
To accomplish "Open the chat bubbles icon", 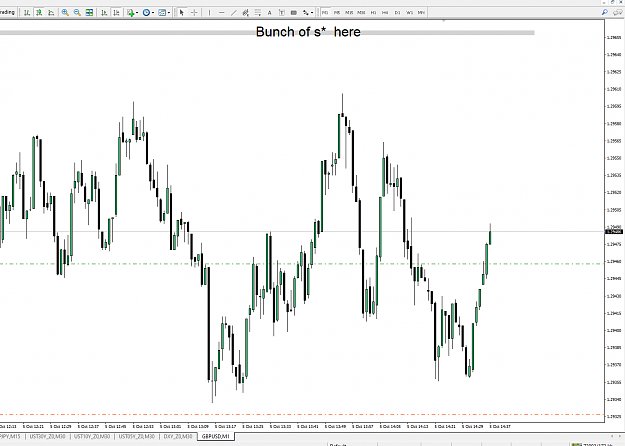I will 617,13.
